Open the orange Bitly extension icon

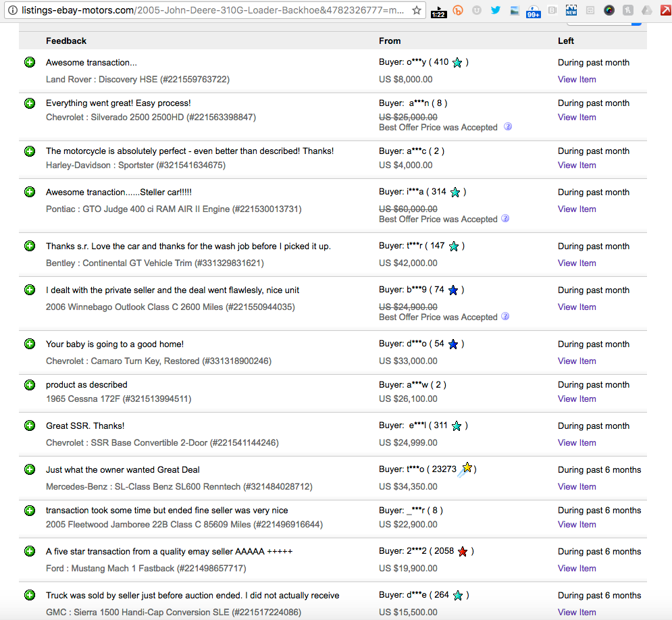[x=458, y=10]
